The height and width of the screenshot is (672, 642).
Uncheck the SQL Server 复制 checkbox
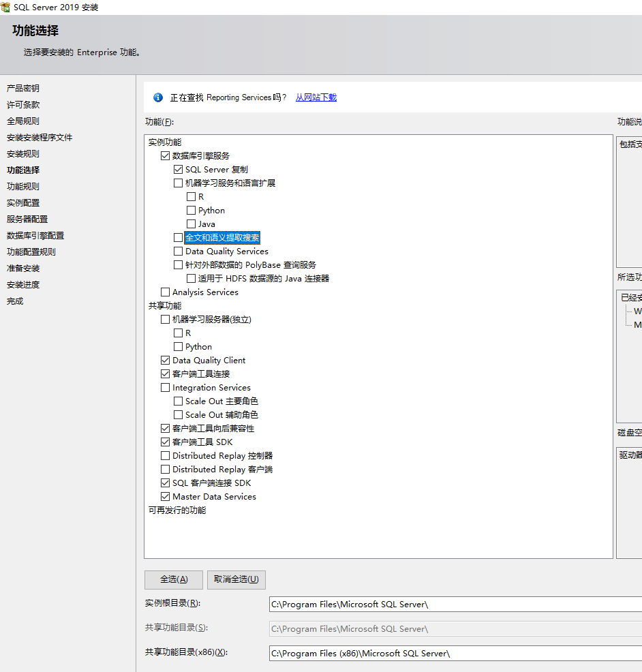click(x=179, y=169)
